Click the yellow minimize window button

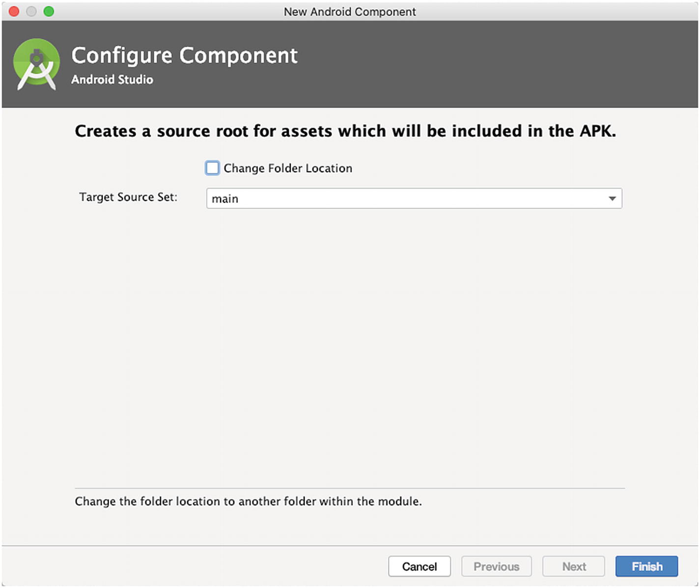coord(31,11)
